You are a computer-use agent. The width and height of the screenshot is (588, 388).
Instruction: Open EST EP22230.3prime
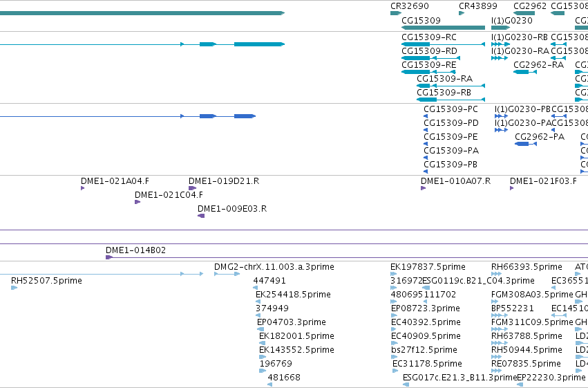[551, 378]
